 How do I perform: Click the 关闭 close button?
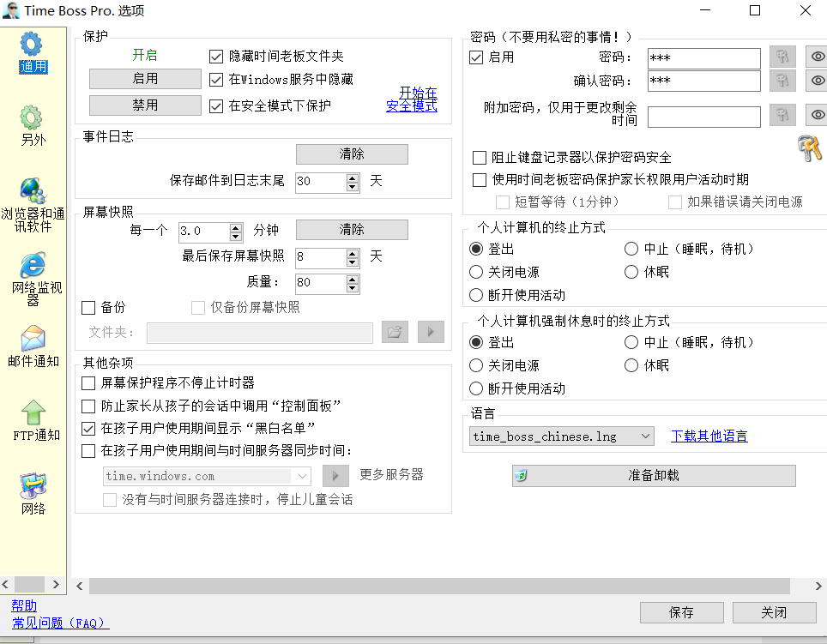[x=774, y=612]
